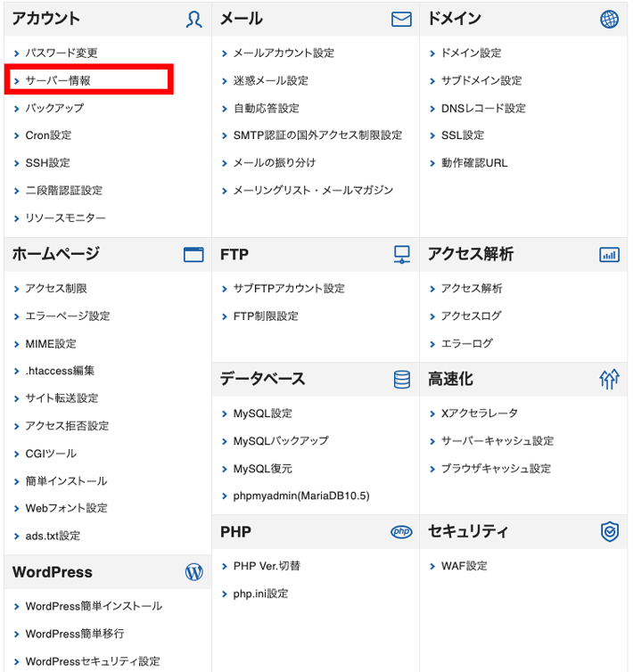Open ドメイン設定 link
633x672 pixels.
(x=471, y=53)
